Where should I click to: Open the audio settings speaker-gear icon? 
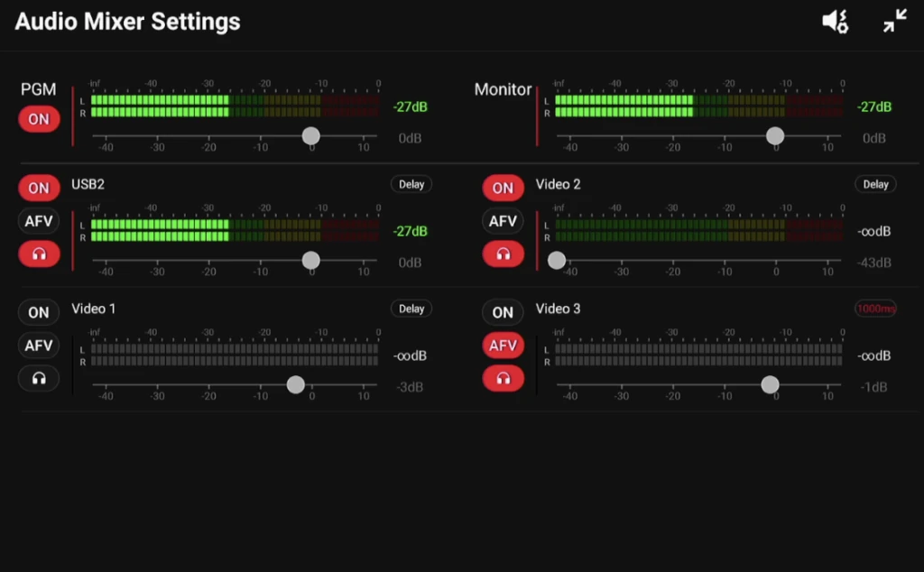(835, 22)
